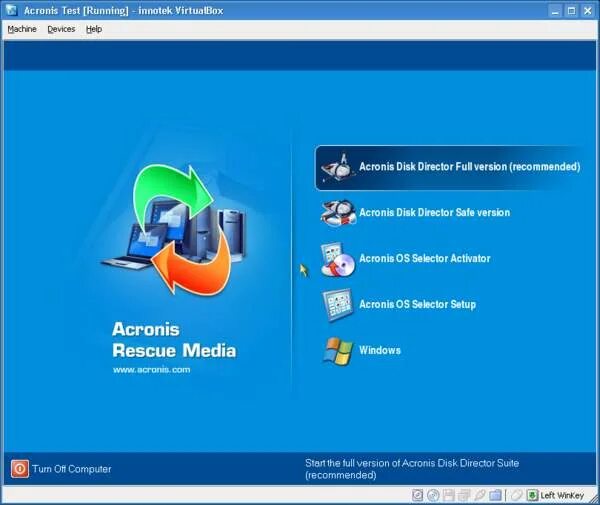Click the VirtualBox window icon in title bar
The image size is (600, 505).
pos(11,10)
